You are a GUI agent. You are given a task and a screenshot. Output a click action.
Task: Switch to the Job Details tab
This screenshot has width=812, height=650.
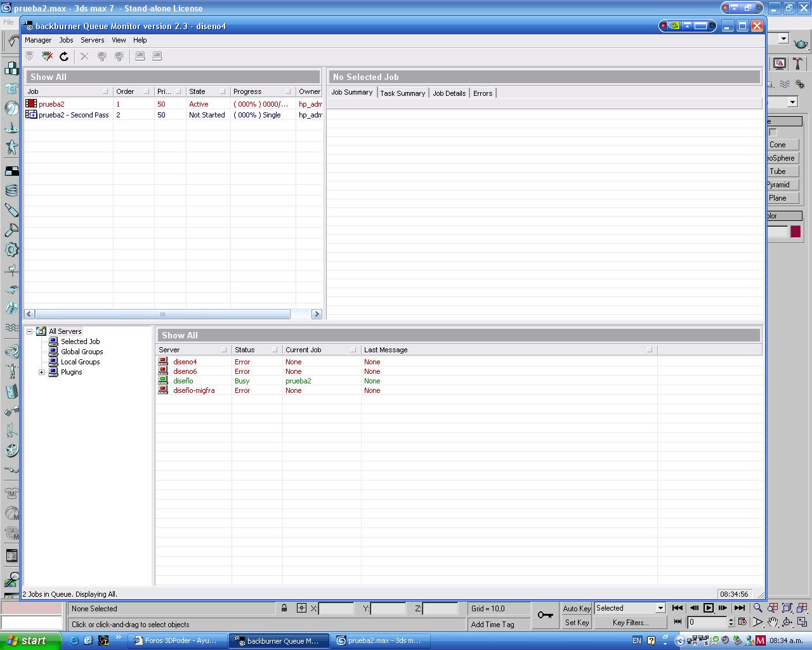(x=449, y=93)
